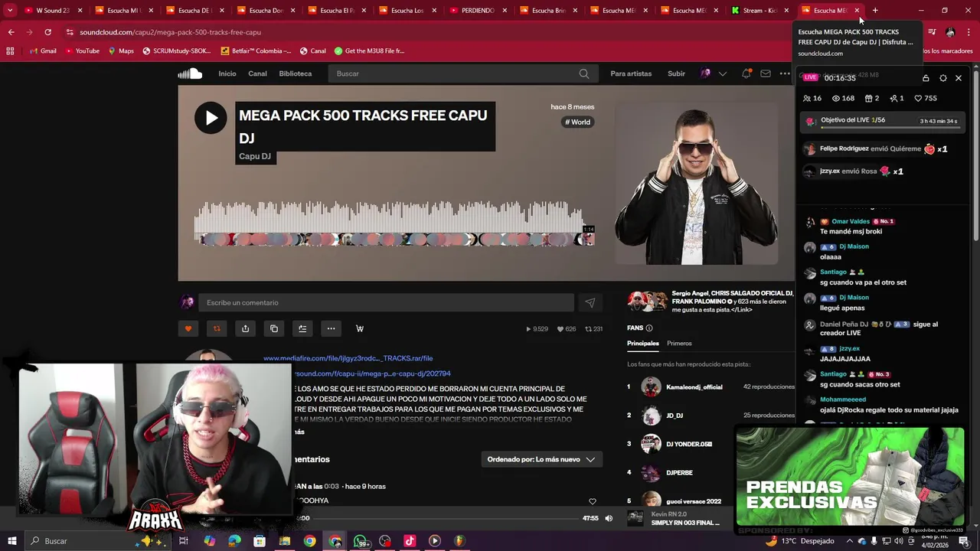The width and height of the screenshot is (980, 551).
Task: Open TikTok from the taskbar
Action: point(410,540)
